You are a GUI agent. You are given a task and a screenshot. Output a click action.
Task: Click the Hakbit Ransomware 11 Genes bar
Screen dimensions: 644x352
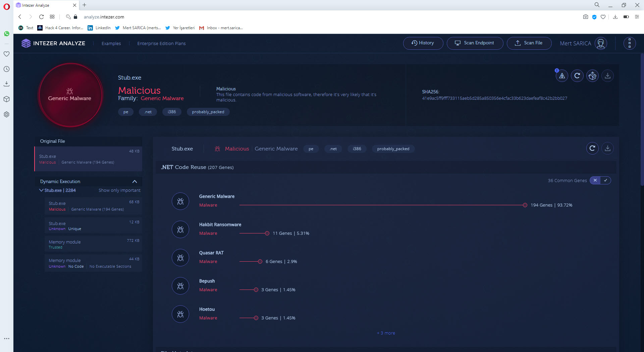[x=254, y=233]
